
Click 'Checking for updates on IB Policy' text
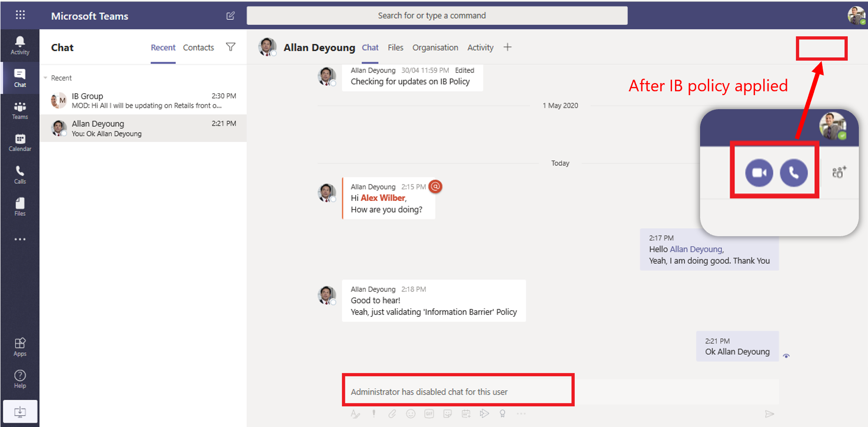[410, 82]
